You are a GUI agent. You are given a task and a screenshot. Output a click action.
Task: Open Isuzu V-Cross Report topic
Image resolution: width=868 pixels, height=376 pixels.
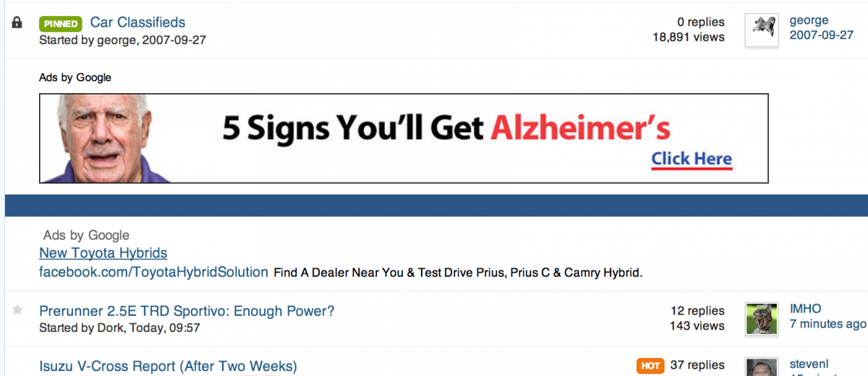pos(168,367)
